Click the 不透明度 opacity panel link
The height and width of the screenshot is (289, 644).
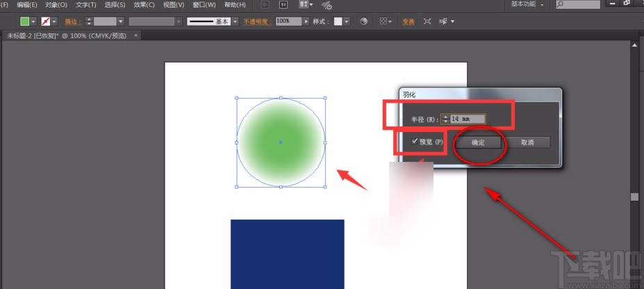click(258, 22)
